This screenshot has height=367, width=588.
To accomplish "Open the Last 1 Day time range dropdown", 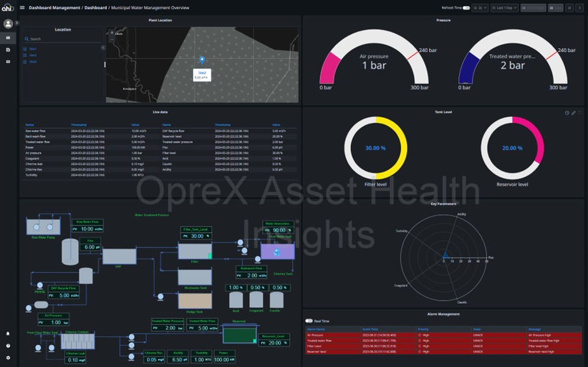I will 504,8.
